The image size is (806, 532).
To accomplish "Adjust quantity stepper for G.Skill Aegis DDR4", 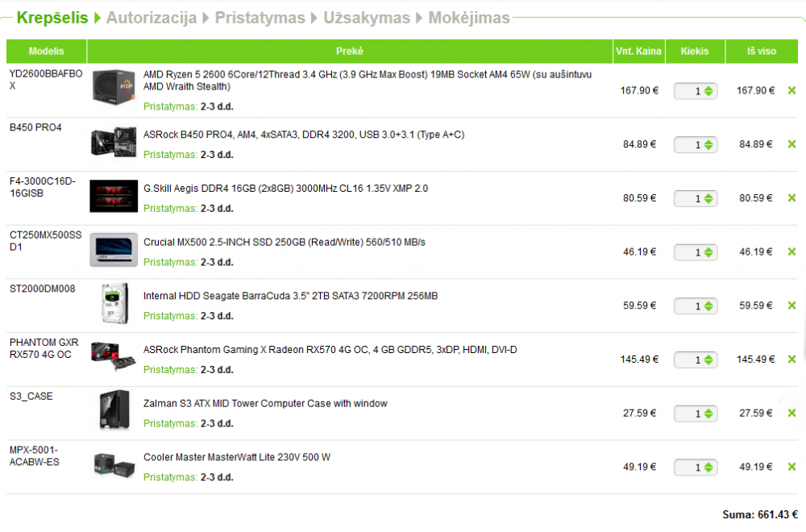I will pyautogui.click(x=708, y=198).
